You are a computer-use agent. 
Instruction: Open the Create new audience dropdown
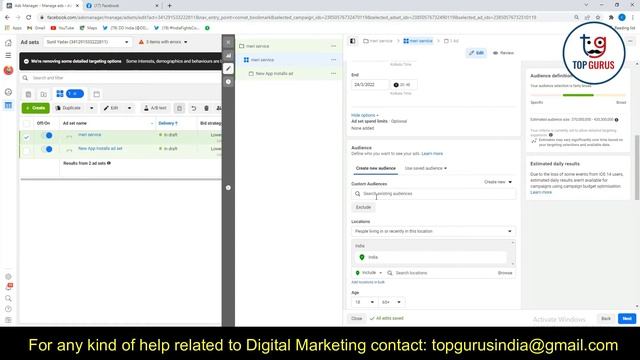(498, 182)
